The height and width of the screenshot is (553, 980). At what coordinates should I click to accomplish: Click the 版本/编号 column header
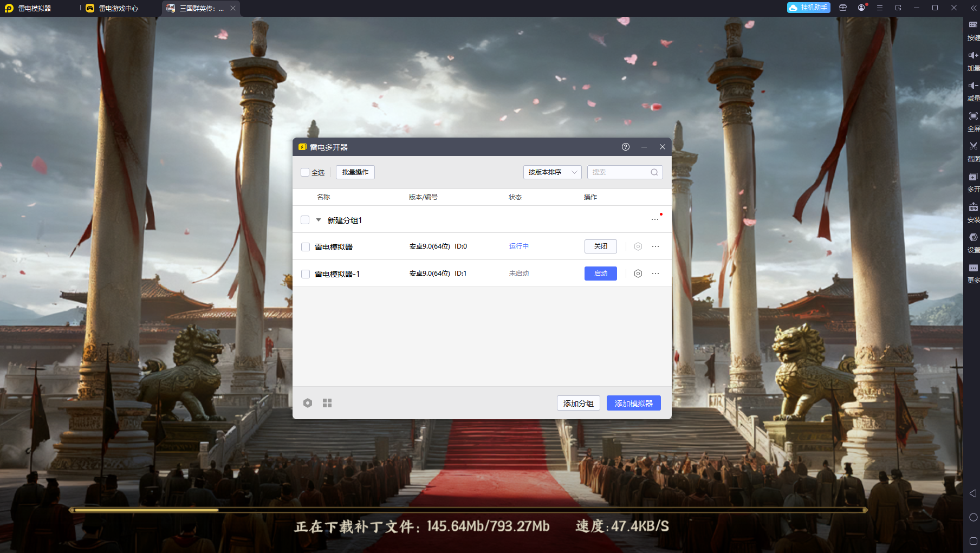point(423,197)
